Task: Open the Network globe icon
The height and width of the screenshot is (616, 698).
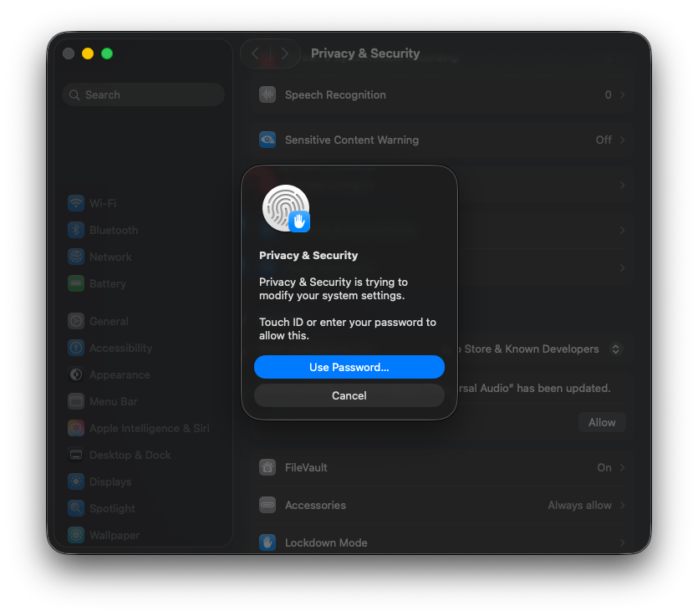Action: coord(76,257)
